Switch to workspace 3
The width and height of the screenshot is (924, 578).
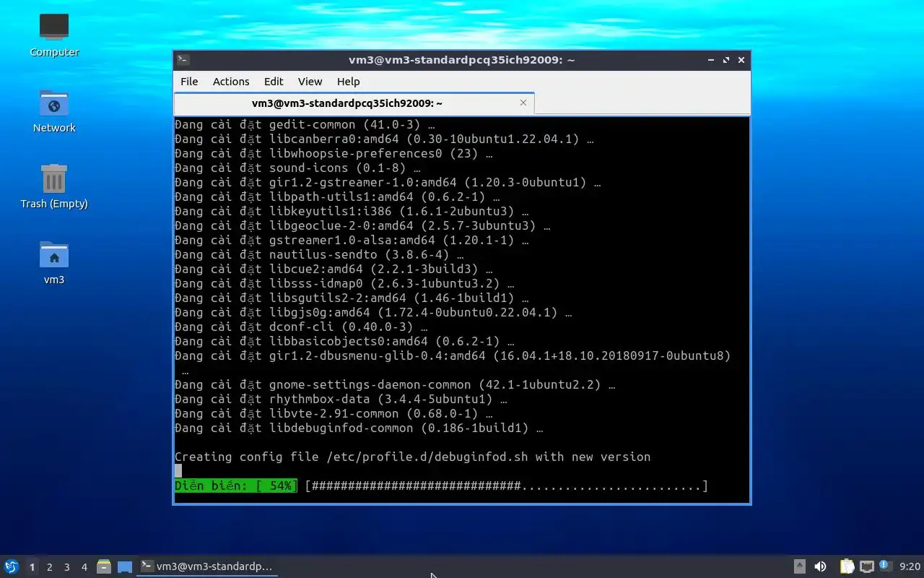click(66, 567)
